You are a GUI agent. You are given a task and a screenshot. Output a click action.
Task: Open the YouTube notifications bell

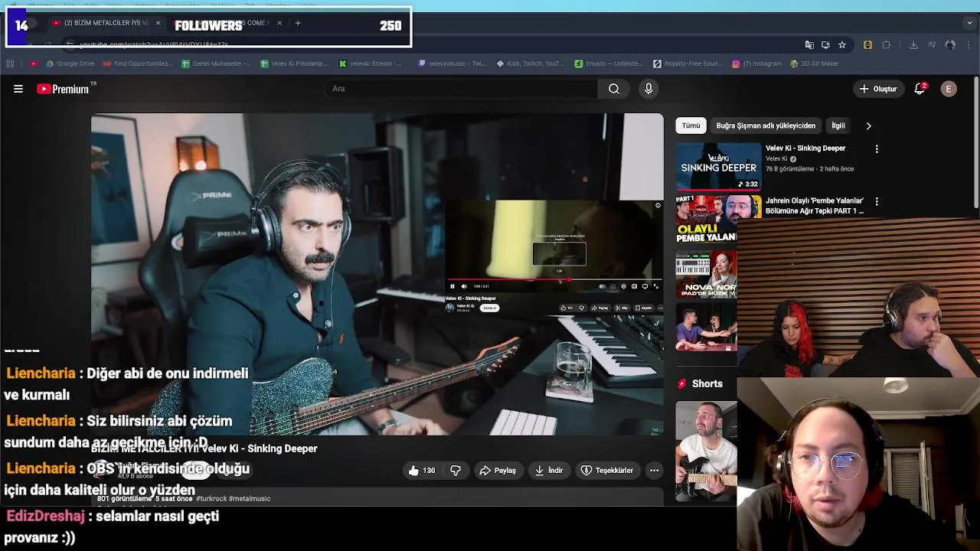pyautogui.click(x=920, y=89)
